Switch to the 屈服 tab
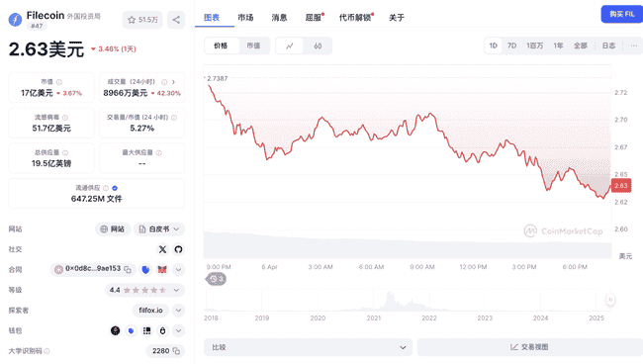This screenshot has width=643, height=364. (314, 18)
